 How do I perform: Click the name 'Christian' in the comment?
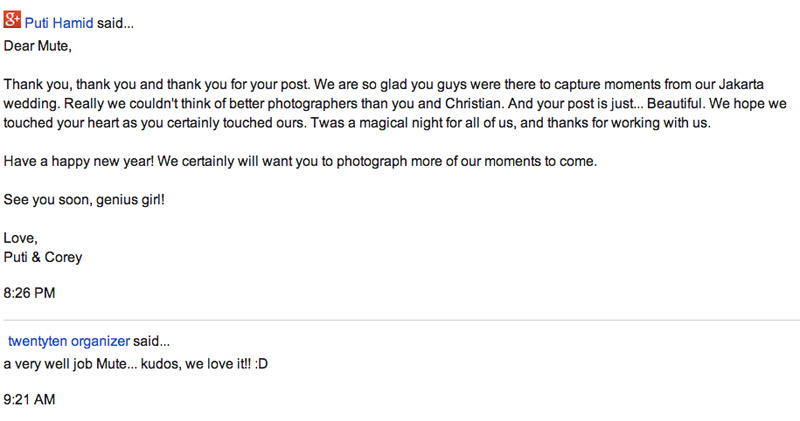pyautogui.click(x=473, y=104)
